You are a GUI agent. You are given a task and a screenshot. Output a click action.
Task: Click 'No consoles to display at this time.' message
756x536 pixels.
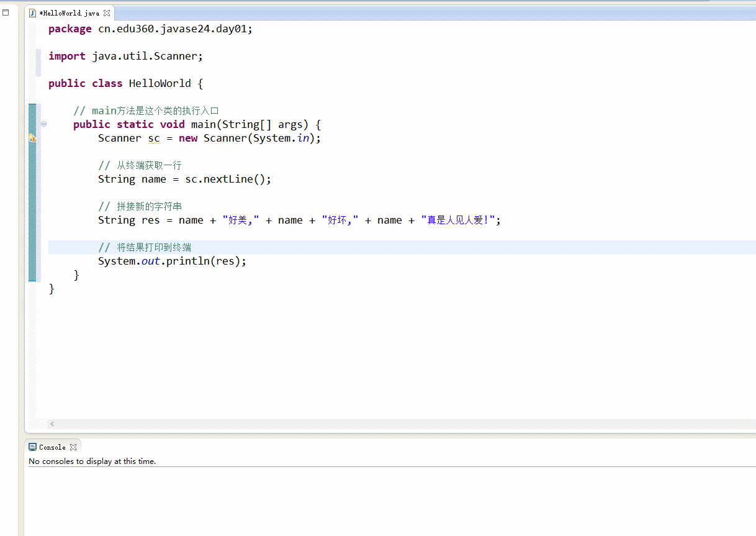(92, 461)
